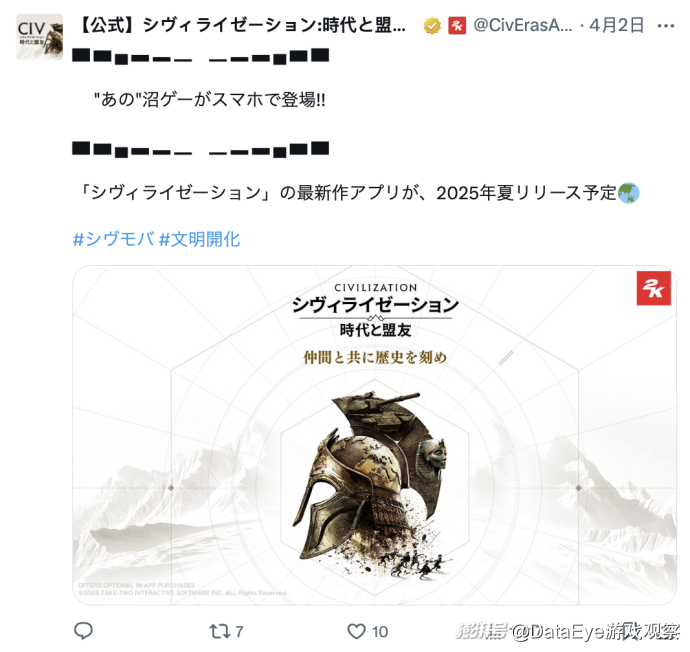Click the 2K affiliate badge beside the handle
This screenshot has width=690, height=652.
point(457,26)
